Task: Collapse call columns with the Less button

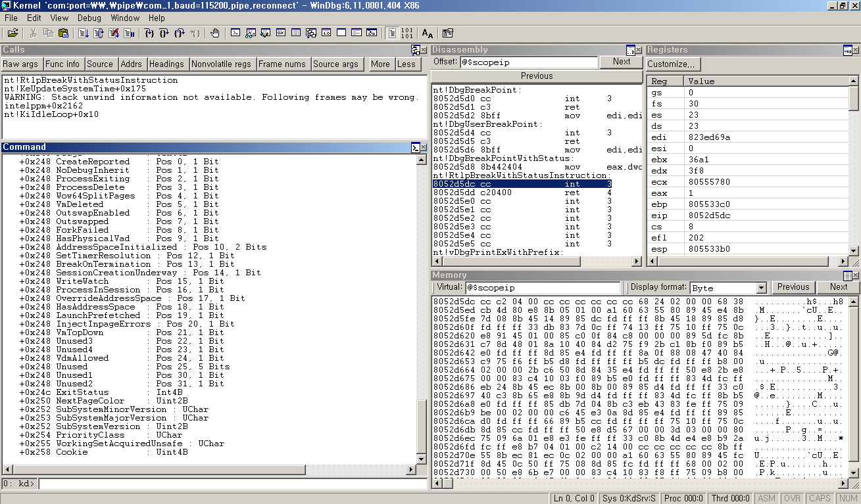Action: (407, 64)
